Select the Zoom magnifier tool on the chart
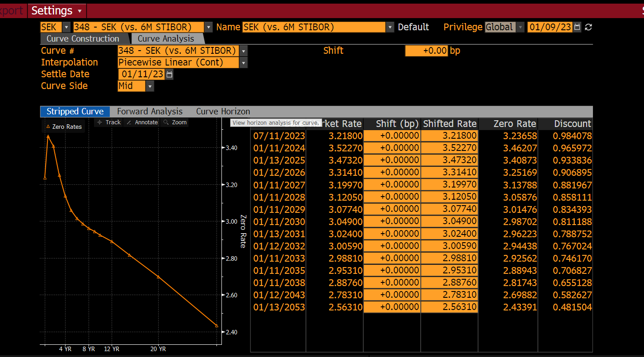 [174, 122]
